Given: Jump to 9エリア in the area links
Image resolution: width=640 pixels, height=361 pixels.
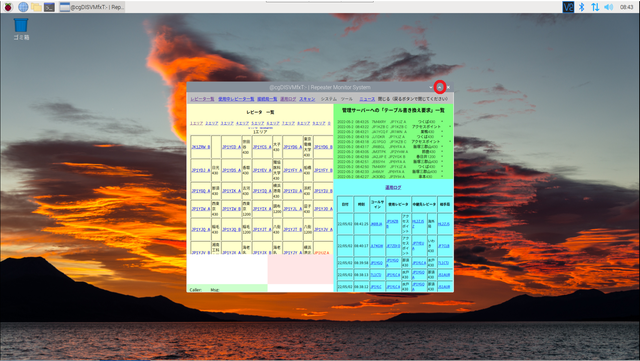Looking at the screenshot, I should [x=319, y=123].
